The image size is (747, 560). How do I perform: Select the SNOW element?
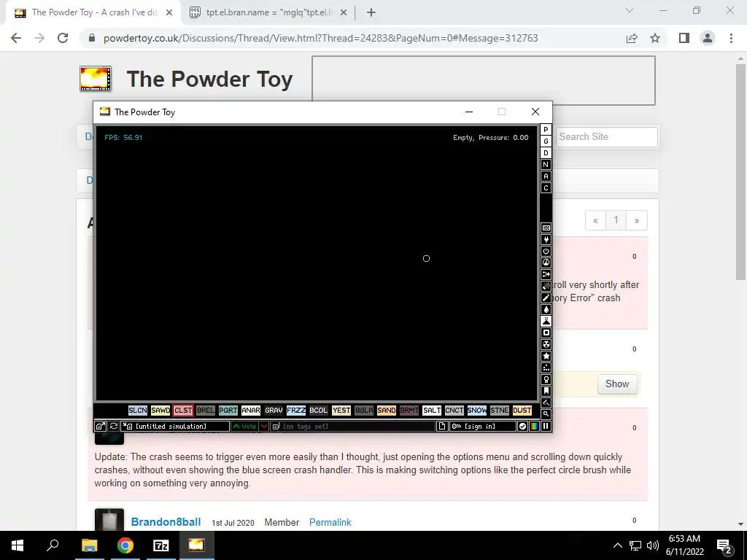coord(477,410)
